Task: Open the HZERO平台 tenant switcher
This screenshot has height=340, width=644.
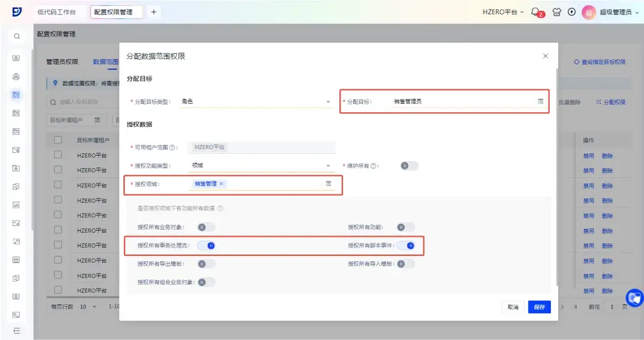Action: click(503, 12)
